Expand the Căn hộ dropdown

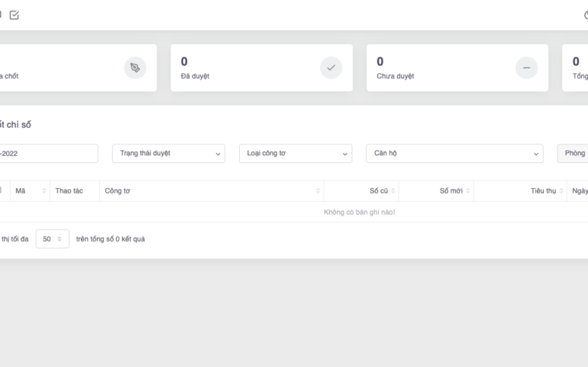454,154
